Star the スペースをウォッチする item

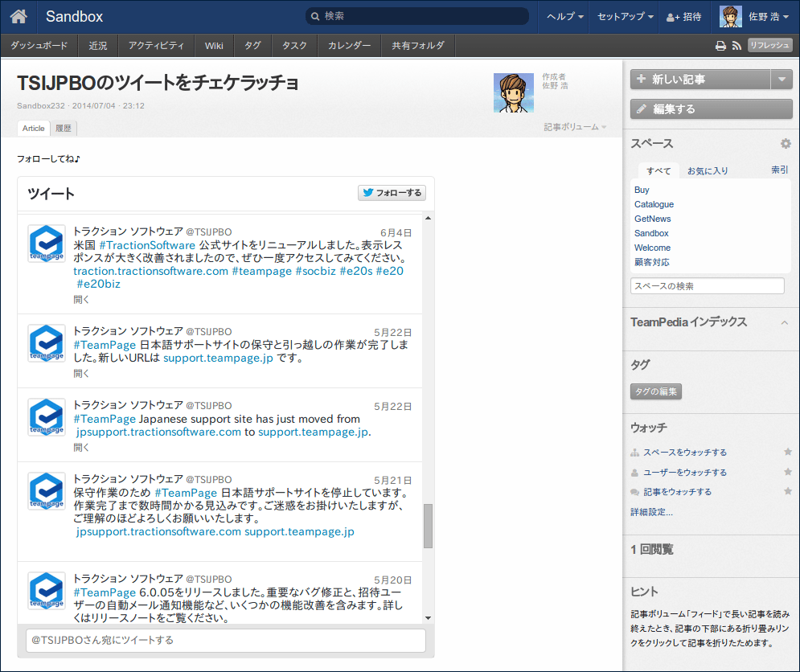pos(788,452)
